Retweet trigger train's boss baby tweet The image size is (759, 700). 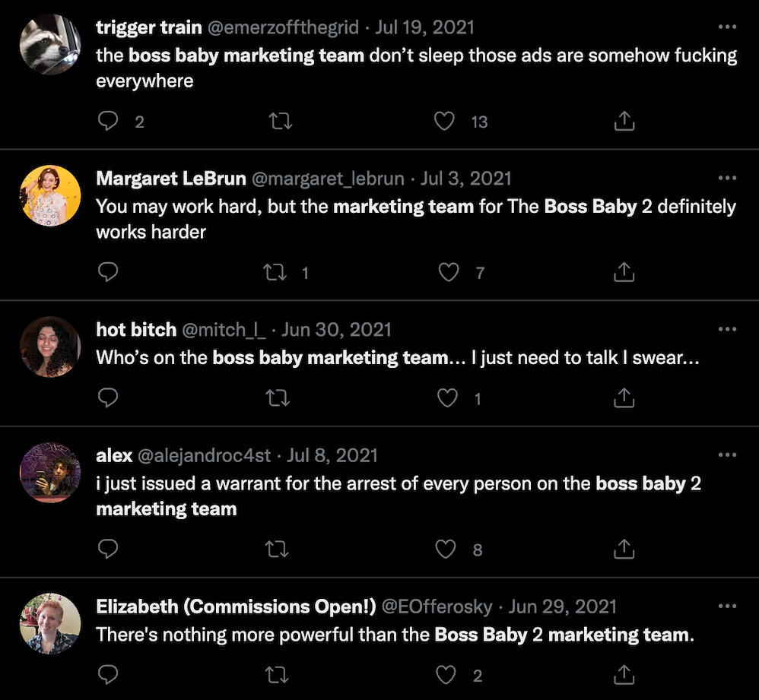281,121
